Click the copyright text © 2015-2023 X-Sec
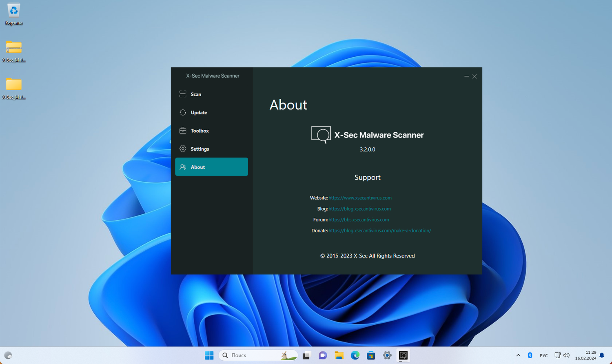Image resolution: width=612 pixels, height=364 pixels. click(x=368, y=256)
